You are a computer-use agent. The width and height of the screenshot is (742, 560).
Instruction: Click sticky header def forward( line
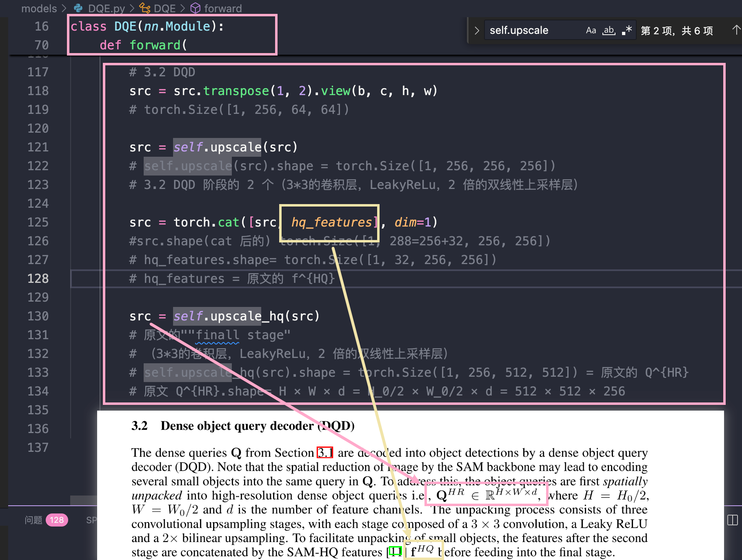click(x=143, y=45)
